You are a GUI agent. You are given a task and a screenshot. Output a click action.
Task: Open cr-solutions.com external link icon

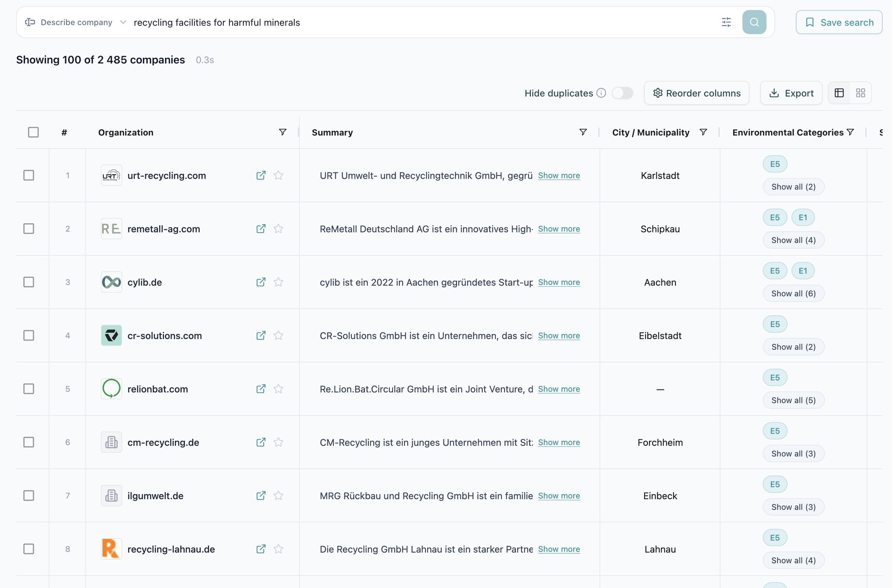[261, 335]
